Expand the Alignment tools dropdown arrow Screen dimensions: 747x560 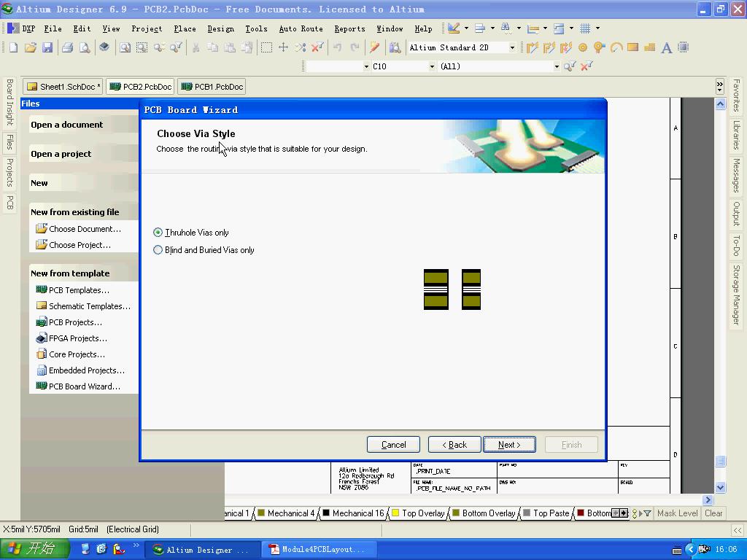point(492,28)
